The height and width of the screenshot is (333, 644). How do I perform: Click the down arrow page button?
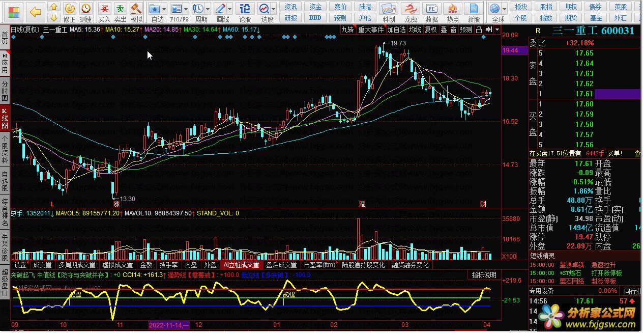click(53, 18)
